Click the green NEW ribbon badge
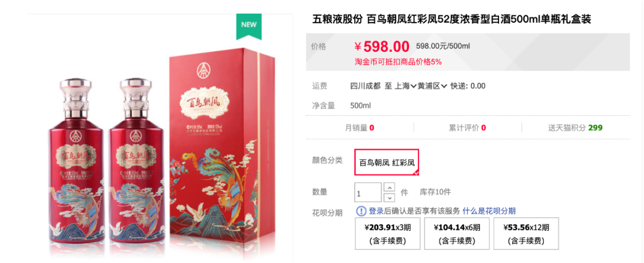The width and height of the screenshot is (644, 263). click(x=249, y=26)
